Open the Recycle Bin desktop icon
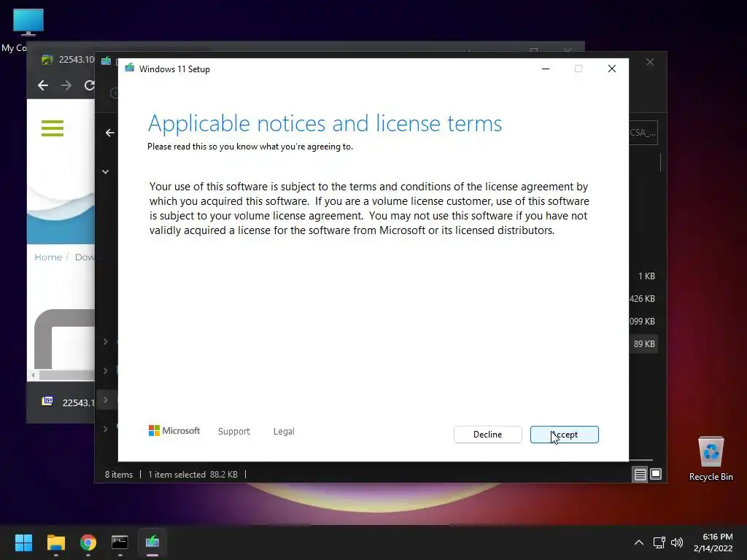 click(x=711, y=459)
